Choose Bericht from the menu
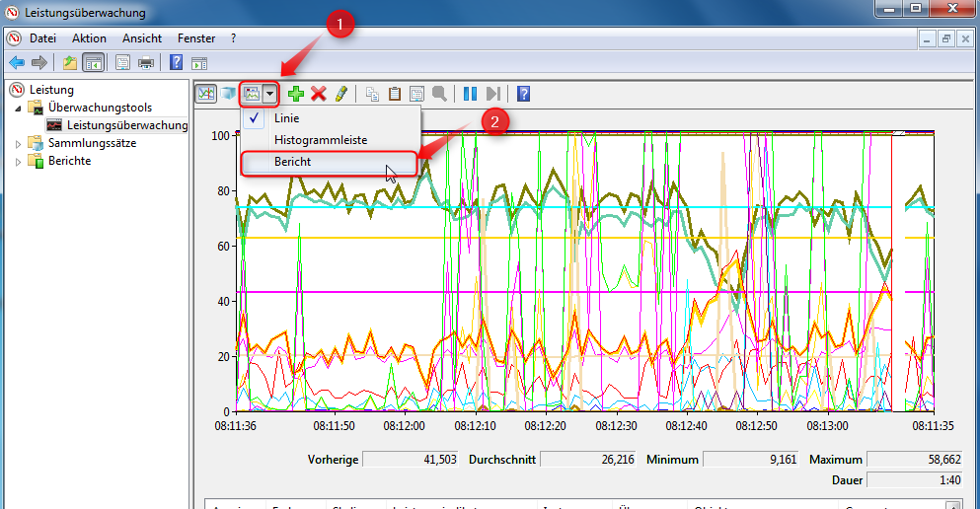The height and width of the screenshot is (509, 980). click(330, 162)
